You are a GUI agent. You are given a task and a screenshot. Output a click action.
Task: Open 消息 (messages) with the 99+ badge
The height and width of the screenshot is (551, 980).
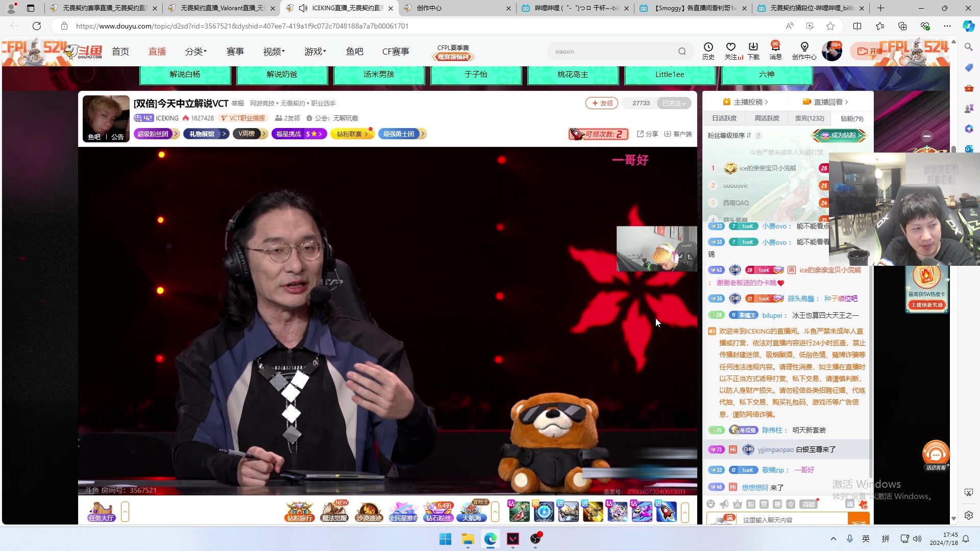click(775, 51)
